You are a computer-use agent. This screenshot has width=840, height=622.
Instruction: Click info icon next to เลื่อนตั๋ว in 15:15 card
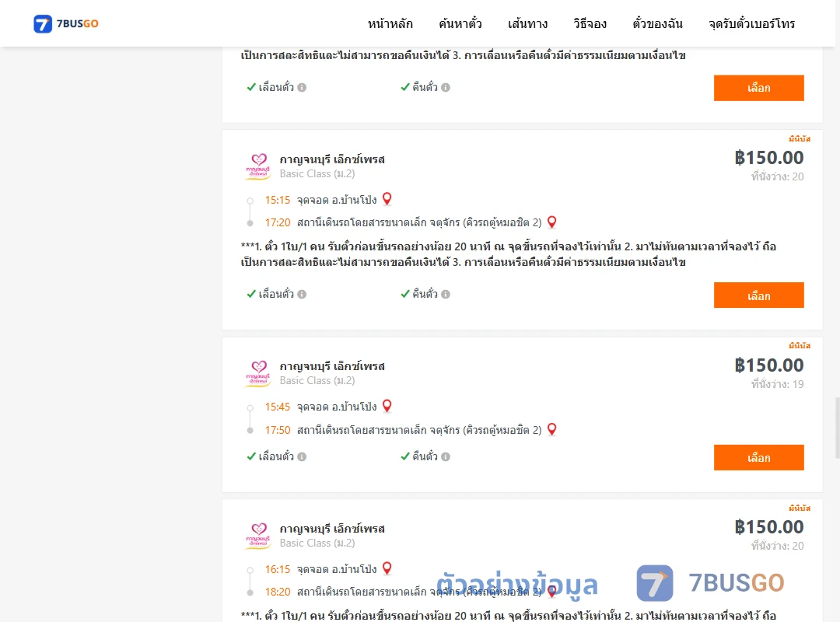click(x=302, y=294)
